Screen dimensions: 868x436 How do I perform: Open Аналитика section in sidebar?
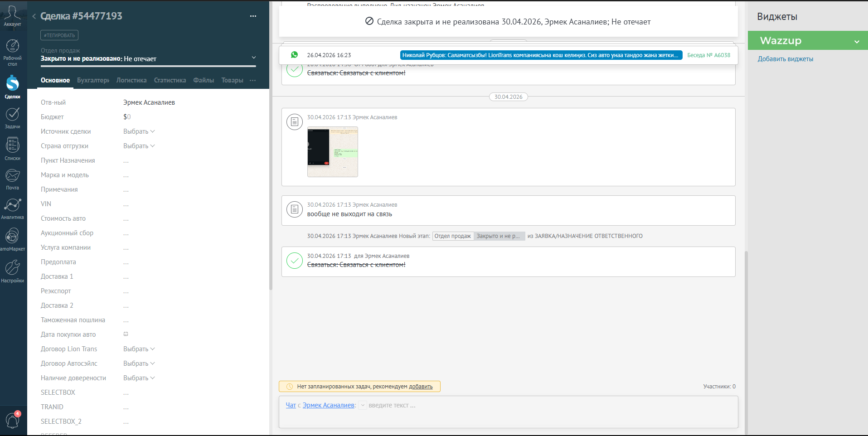tap(12, 208)
